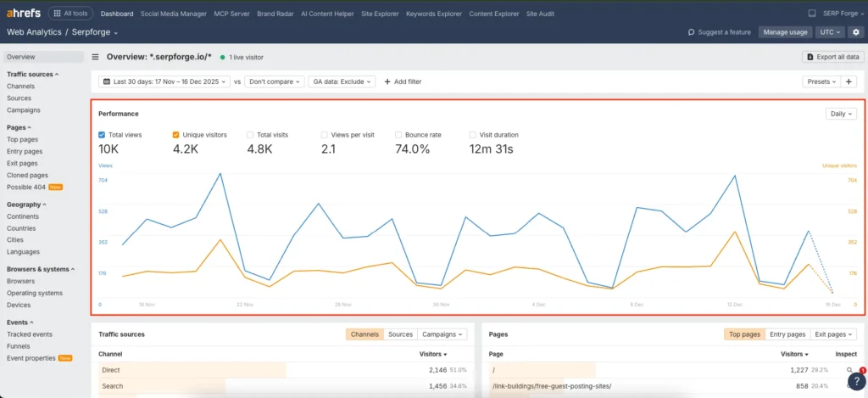Click the Export all data button
Viewport: 868px width, 398px height.
[832, 57]
